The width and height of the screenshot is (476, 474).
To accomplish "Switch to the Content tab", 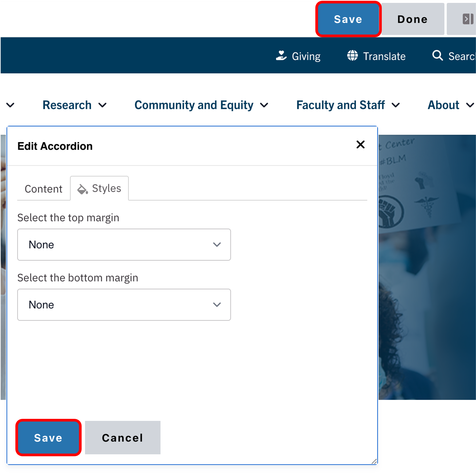I will 44,189.
